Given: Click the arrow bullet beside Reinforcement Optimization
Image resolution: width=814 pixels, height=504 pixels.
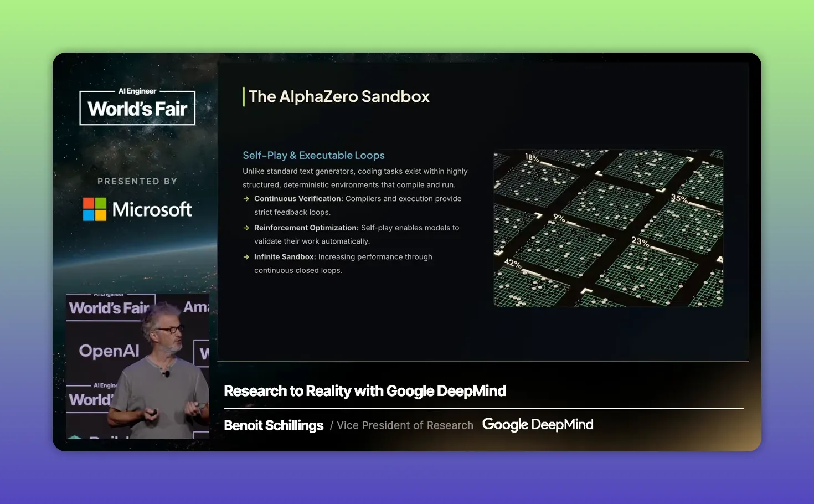Looking at the screenshot, I should (x=246, y=228).
